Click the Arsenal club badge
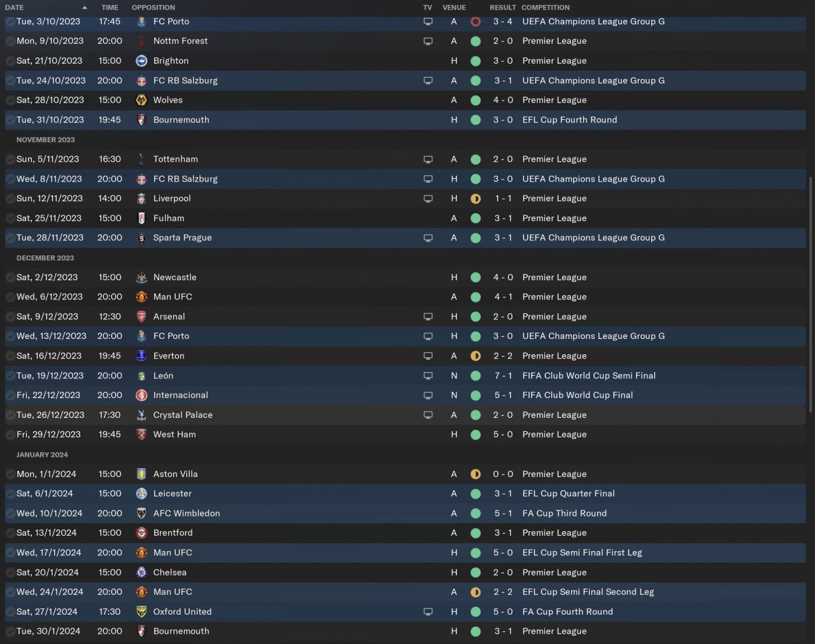The width and height of the screenshot is (815, 644). (x=141, y=317)
